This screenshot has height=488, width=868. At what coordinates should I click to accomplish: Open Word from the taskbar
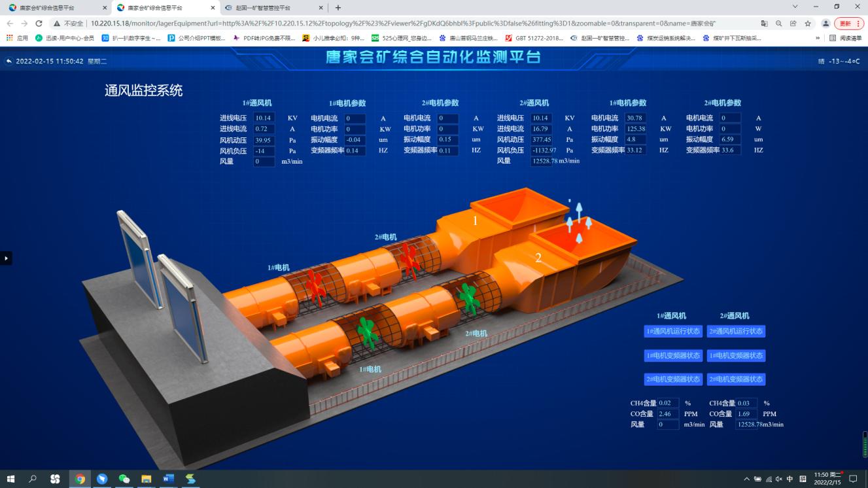pyautogui.click(x=168, y=479)
